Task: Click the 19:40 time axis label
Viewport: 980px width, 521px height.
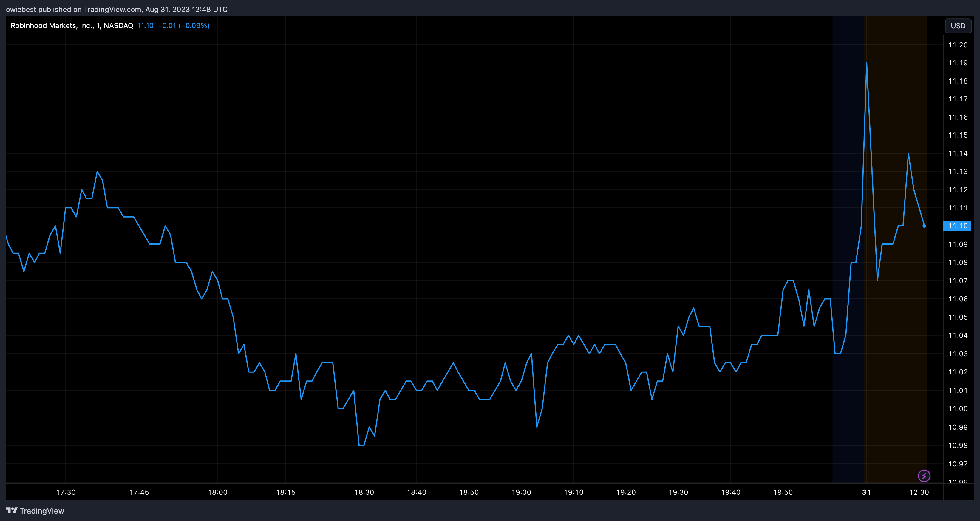Action: 731,492
